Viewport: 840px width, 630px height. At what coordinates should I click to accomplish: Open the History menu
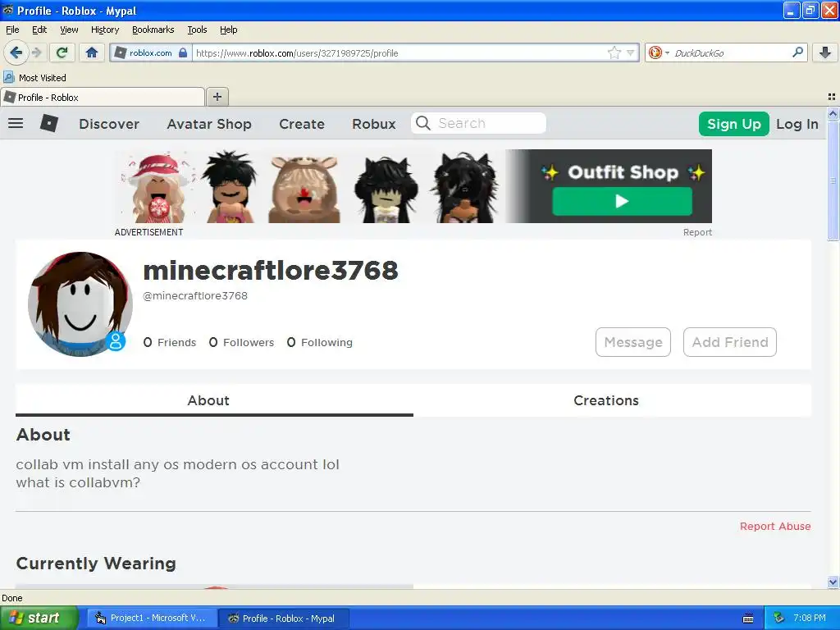[104, 30]
